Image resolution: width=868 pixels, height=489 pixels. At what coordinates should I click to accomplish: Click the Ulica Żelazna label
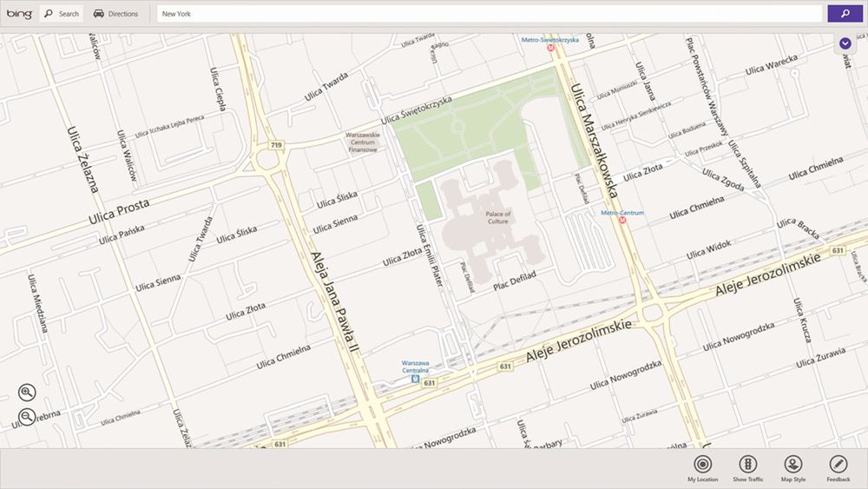83,160
